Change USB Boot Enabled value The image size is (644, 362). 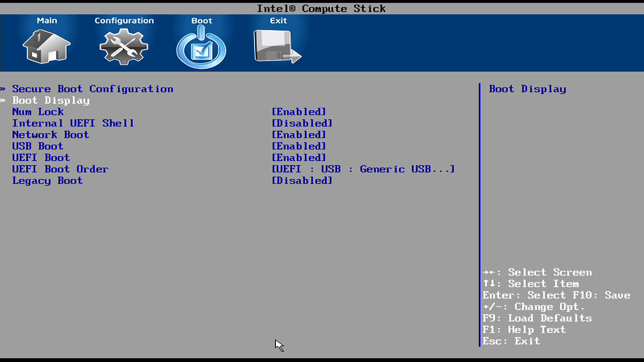299,146
